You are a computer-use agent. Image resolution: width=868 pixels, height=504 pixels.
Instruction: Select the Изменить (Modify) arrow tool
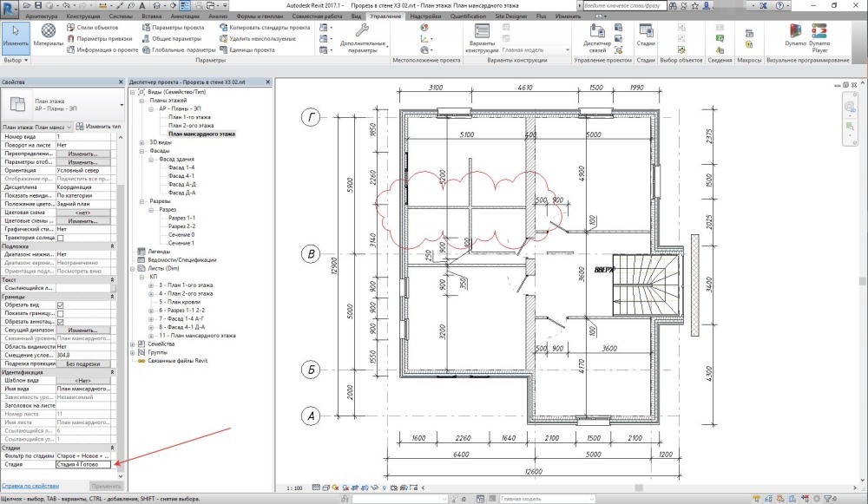16,35
